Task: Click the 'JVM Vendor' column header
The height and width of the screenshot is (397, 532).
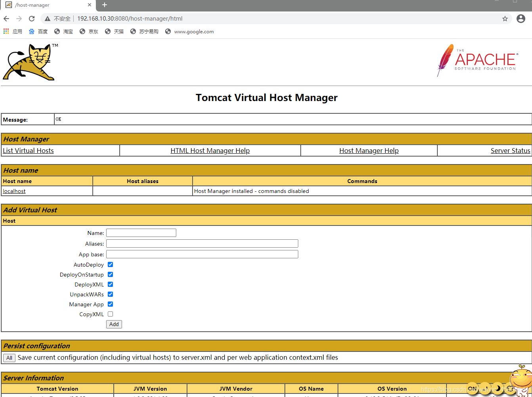Action: [x=236, y=389]
